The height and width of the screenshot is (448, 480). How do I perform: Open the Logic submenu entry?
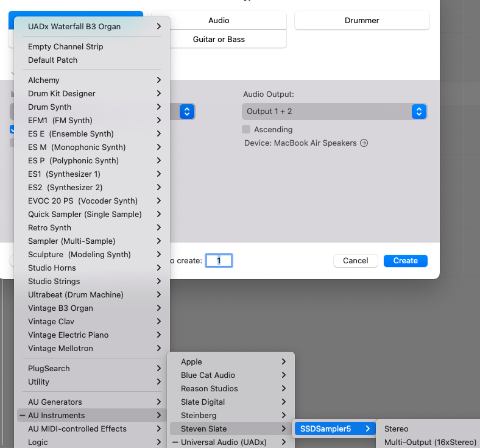coord(92,442)
